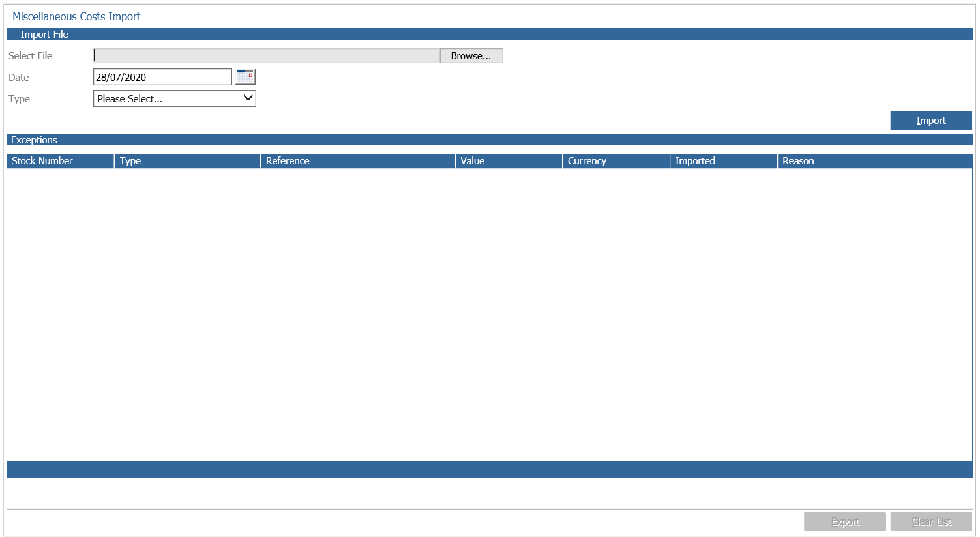Screen dimensions: 980x537
Task: Sort by the Stock Number column header
Action: 61,161
